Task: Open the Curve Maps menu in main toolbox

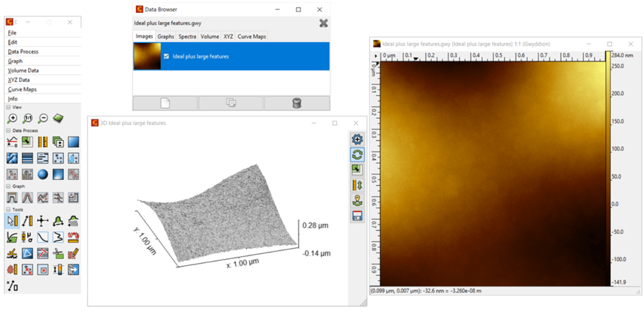Action: [43, 89]
